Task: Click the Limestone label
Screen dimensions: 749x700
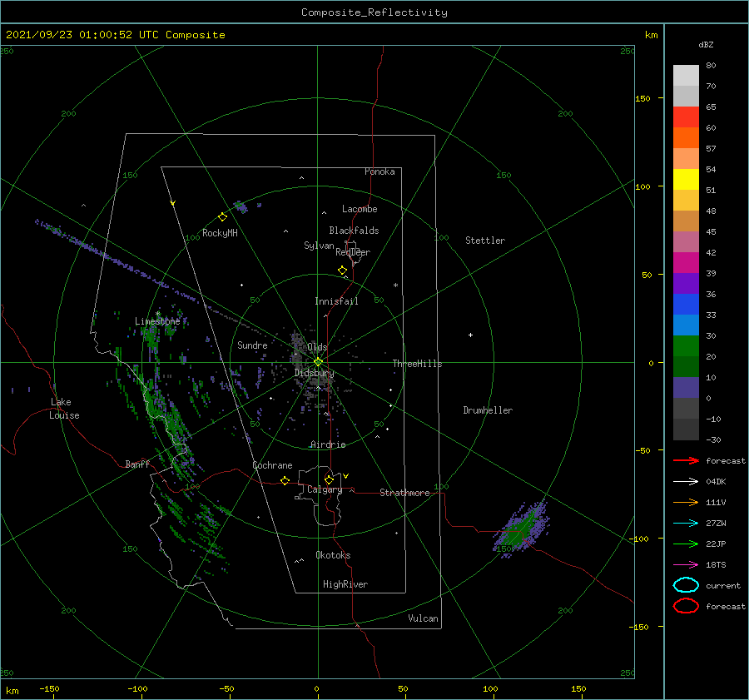Action: 157,321
